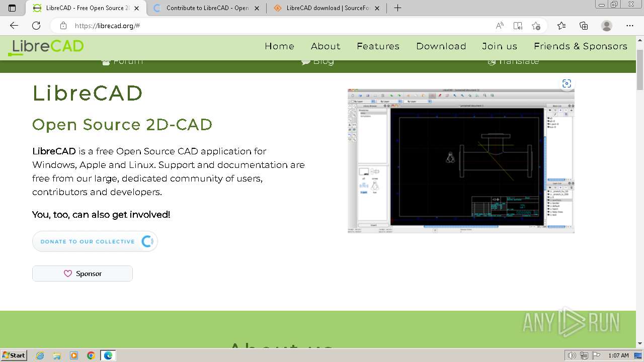Open the Join us menu item

point(500,46)
